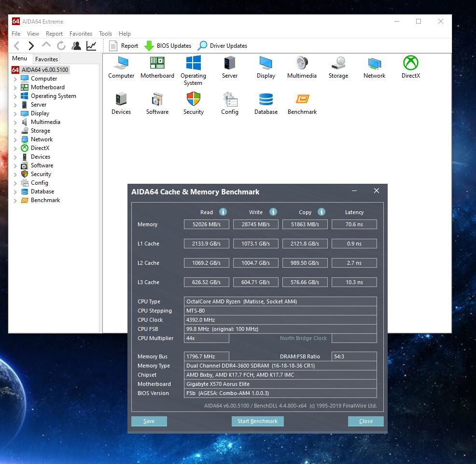The height and width of the screenshot is (464, 476).
Task: Open the Tools menu
Action: [105, 34]
